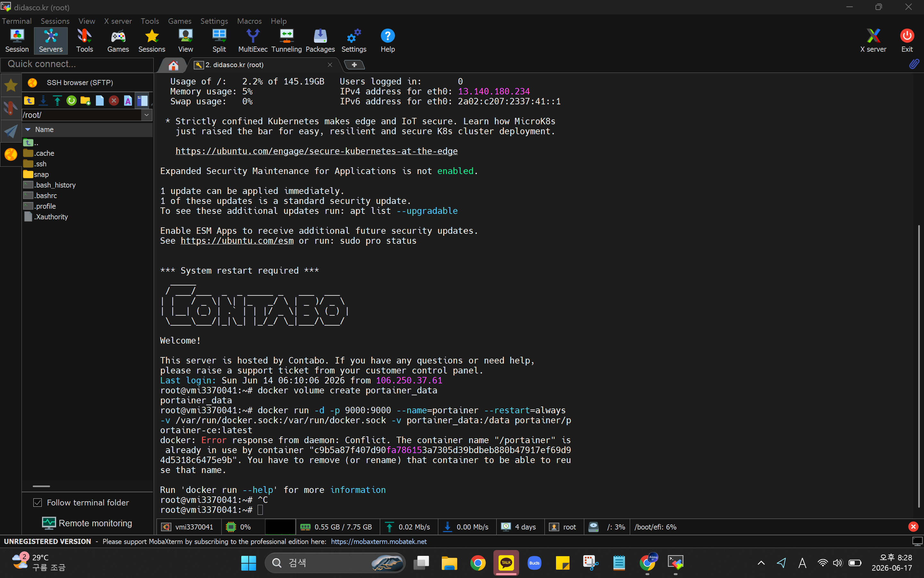924x578 pixels.
Task: Open the X server menu
Action: (118, 21)
